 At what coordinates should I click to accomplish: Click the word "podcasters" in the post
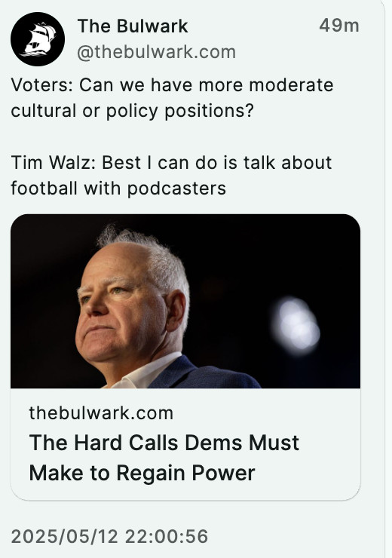click(x=176, y=189)
